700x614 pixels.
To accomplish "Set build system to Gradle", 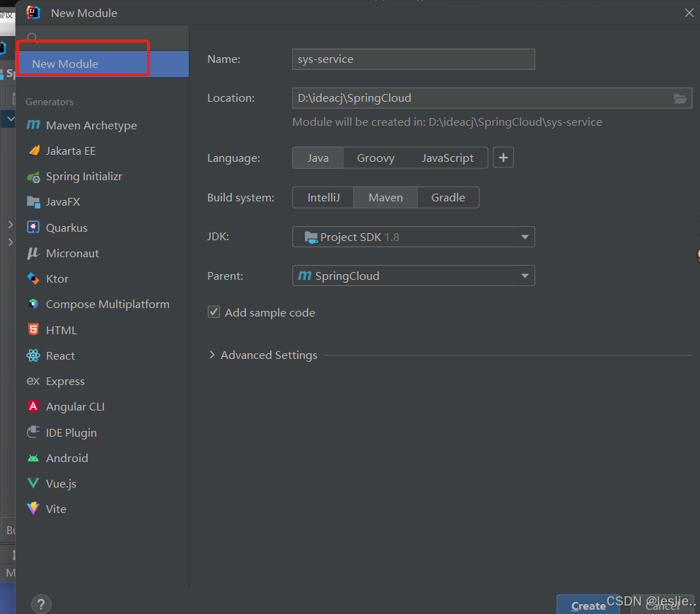I will coord(448,197).
